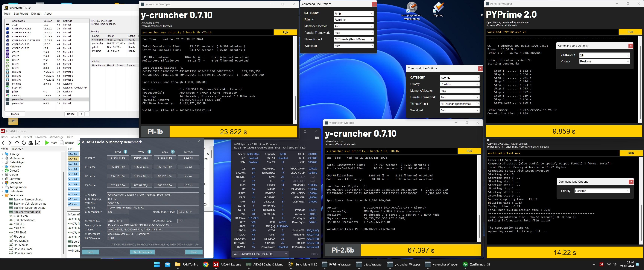This screenshot has width=644, height=270.
Task: Select CPU Queen benchmark in tree
Action: pos(21,216)
